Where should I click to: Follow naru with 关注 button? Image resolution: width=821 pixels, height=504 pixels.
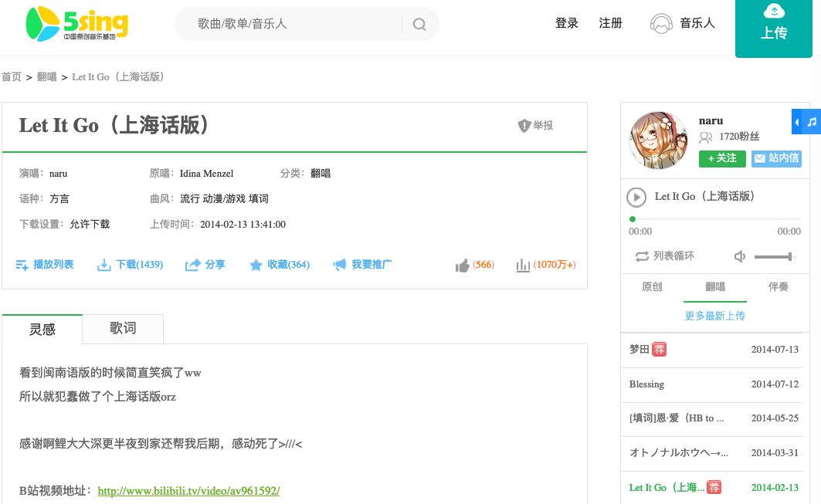[x=722, y=158]
